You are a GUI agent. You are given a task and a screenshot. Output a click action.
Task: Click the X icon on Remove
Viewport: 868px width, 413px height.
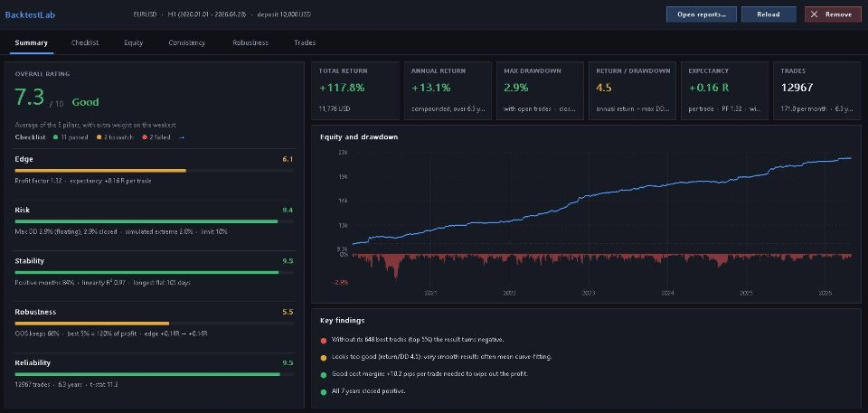[814, 14]
